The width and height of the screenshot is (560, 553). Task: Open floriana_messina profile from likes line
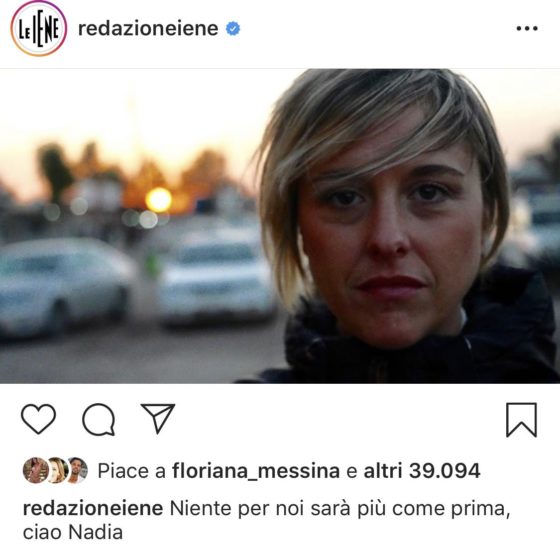pos(256,471)
